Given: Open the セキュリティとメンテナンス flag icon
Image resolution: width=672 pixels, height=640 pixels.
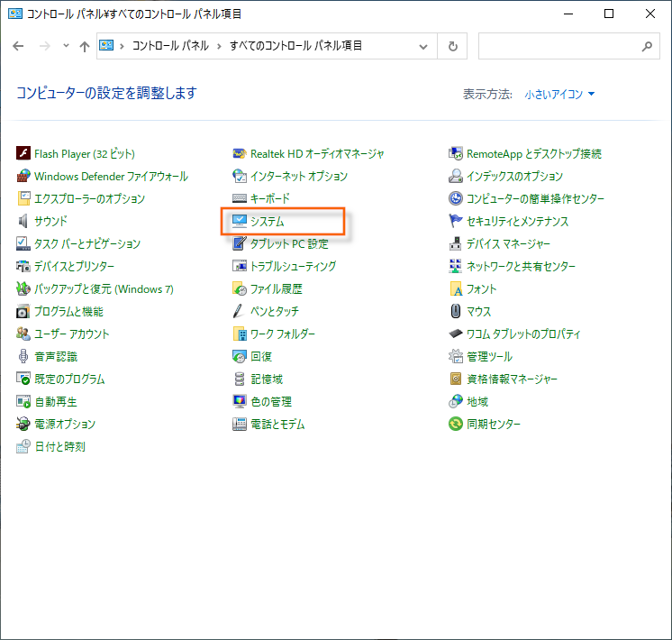Looking at the screenshot, I should (456, 221).
